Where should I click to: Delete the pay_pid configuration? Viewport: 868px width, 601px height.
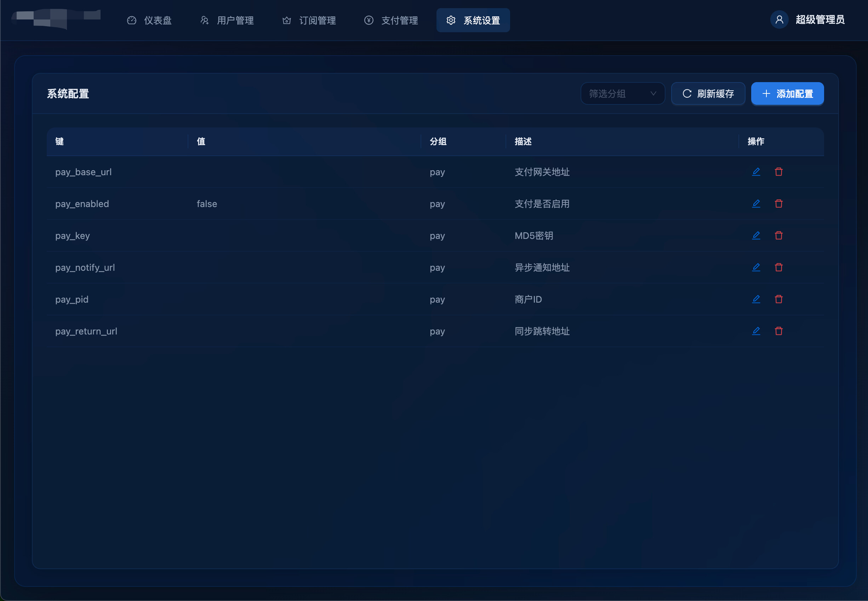[779, 299]
